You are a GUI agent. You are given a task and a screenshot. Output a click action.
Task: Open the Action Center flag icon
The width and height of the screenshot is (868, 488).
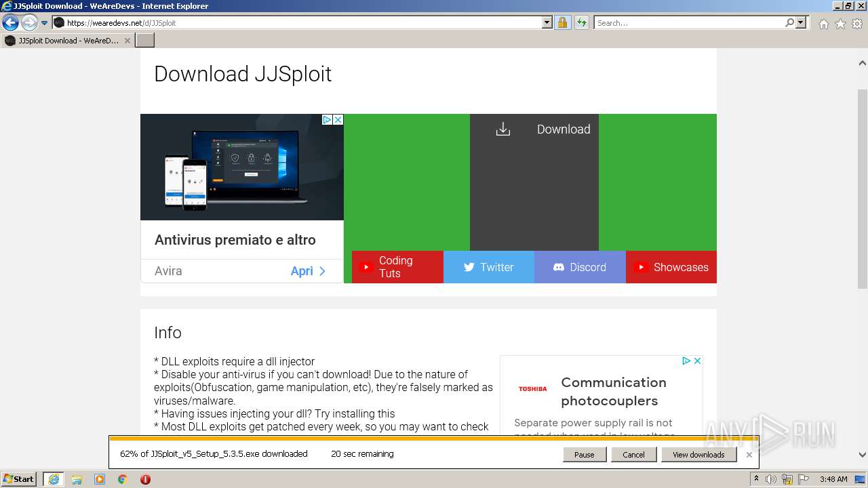click(x=804, y=479)
